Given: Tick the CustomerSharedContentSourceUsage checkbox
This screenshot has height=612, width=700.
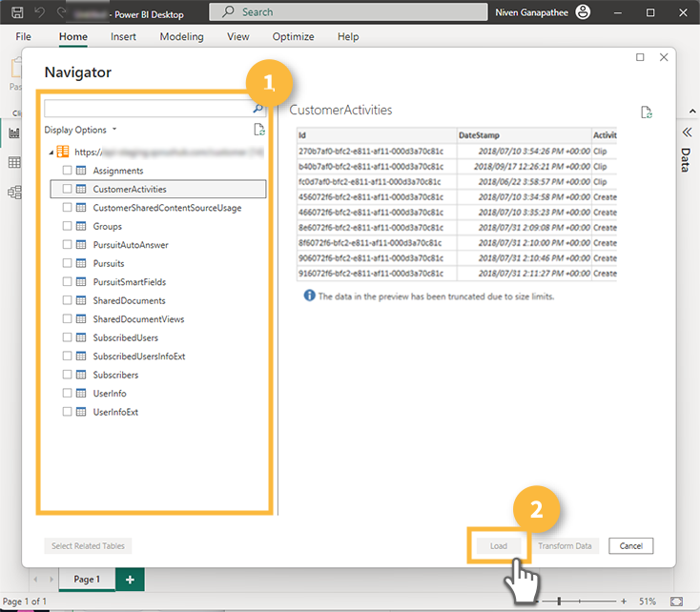Looking at the screenshot, I should coord(67,207).
